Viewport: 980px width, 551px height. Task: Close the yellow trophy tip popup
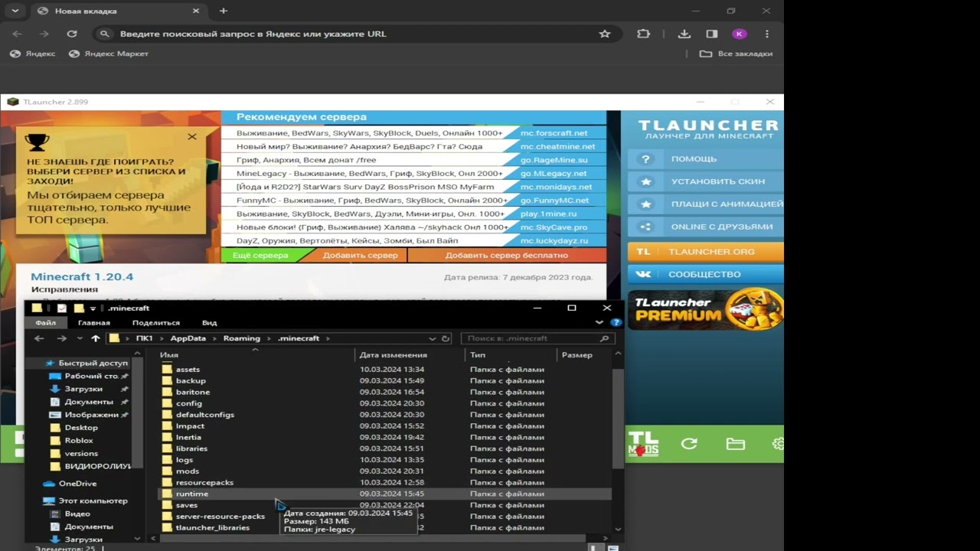pos(191,137)
